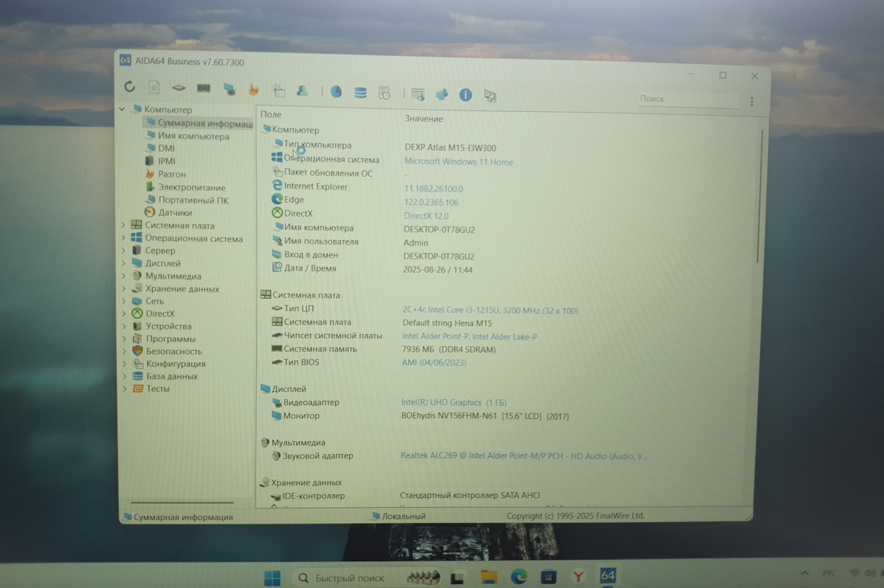Click the last toolbar remote icon
This screenshot has height=588, width=884.
pyautogui.click(x=490, y=96)
